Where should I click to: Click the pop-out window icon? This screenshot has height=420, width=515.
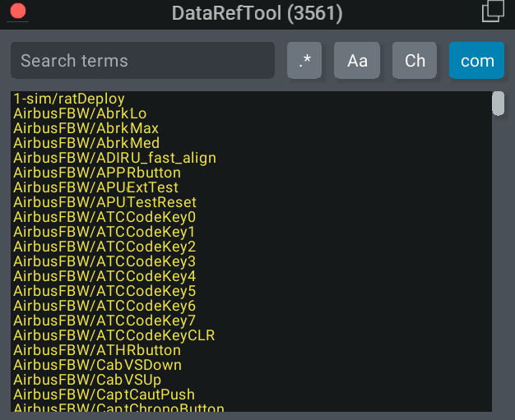(492, 11)
